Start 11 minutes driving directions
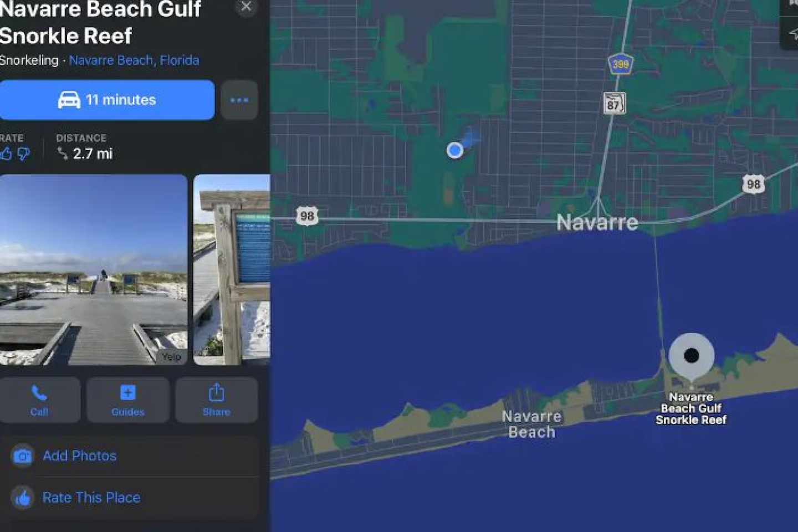Viewport: 798px width, 532px height. click(x=107, y=100)
